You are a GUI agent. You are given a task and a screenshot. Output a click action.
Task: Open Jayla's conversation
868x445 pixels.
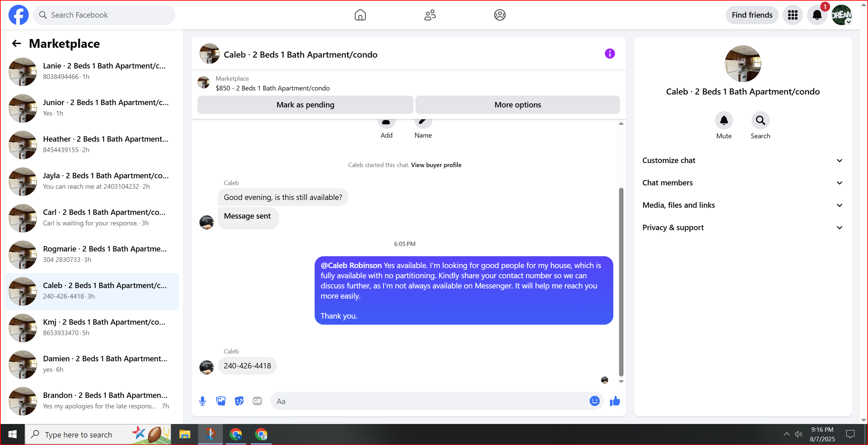tap(92, 181)
